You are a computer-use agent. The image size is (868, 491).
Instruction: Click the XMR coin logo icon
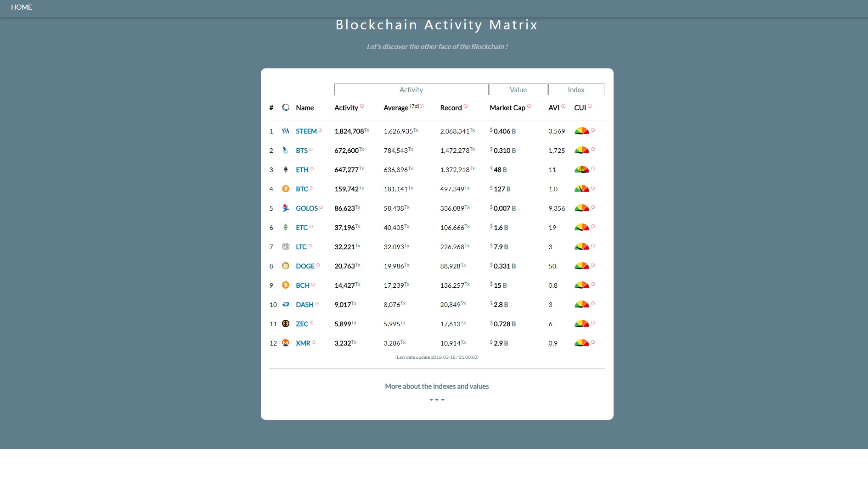286,343
